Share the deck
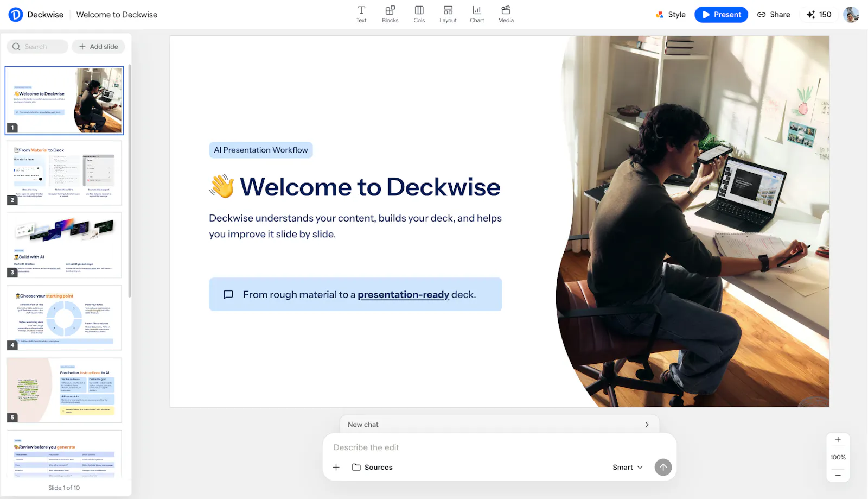Viewport: 868px width, 499px height. (774, 15)
